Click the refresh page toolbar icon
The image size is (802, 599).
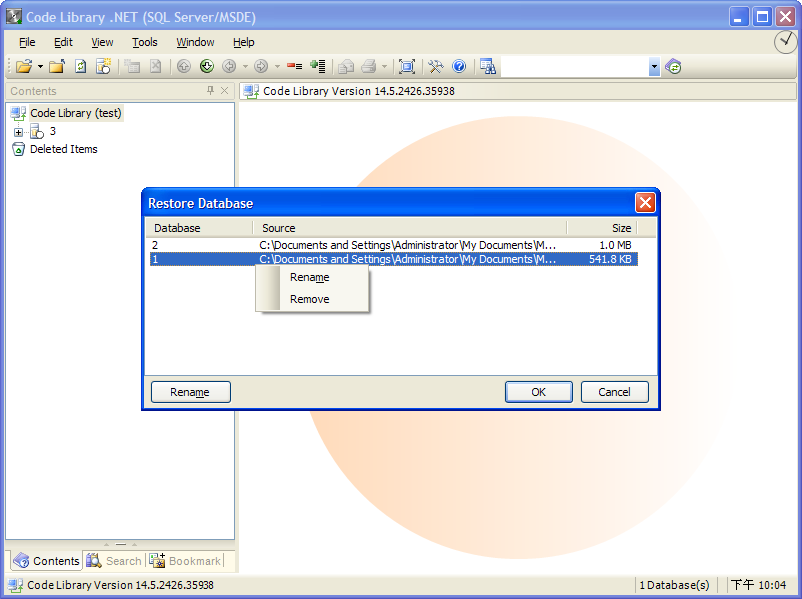coord(80,66)
